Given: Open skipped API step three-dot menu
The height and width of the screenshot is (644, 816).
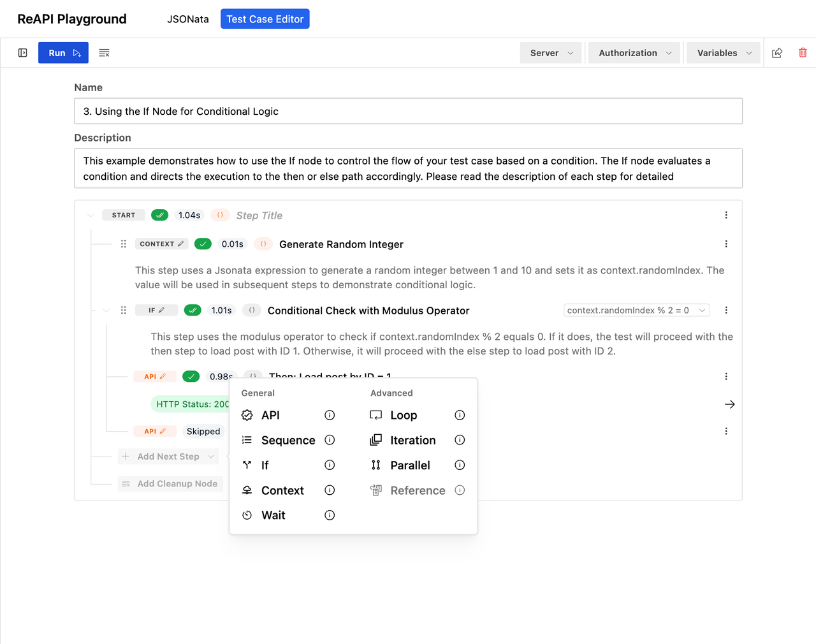Looking at the screenshot, I should tap(726, 432).
